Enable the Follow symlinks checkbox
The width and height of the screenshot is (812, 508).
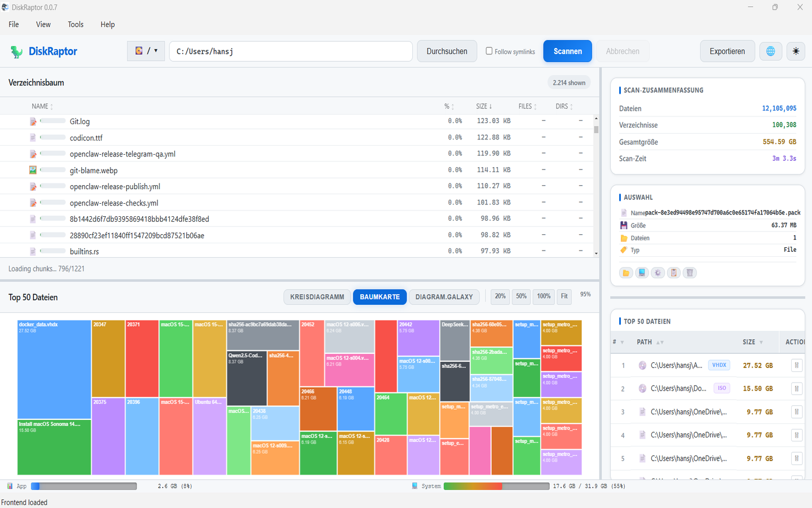click(489, 51)
